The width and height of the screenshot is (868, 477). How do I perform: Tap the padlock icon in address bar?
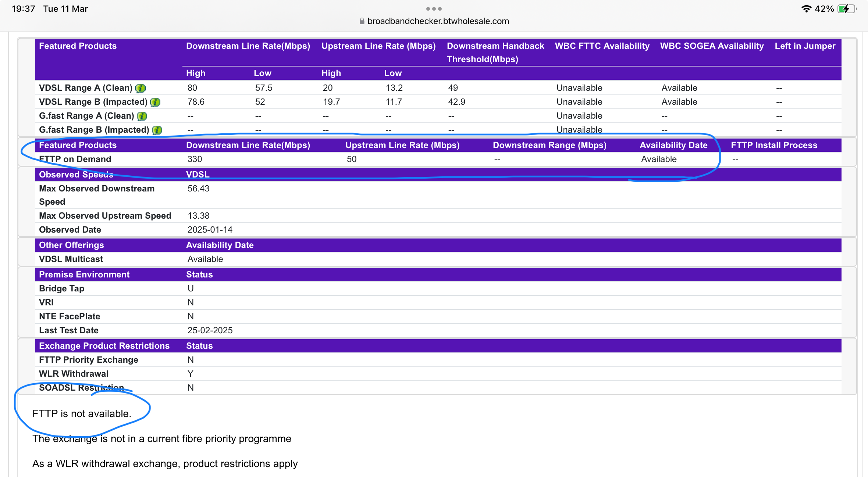pyautogui.click(x=362, y=21)
